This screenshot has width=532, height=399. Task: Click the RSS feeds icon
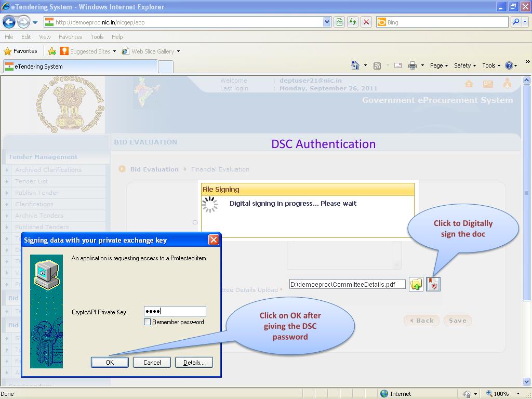click(x=377, y=66)
